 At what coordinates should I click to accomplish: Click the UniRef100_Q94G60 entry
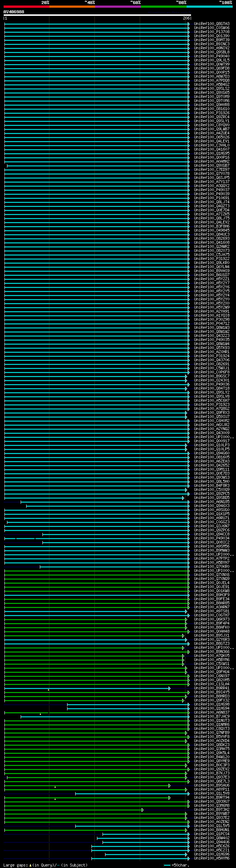pyautogui.click(x=212, y=453)
